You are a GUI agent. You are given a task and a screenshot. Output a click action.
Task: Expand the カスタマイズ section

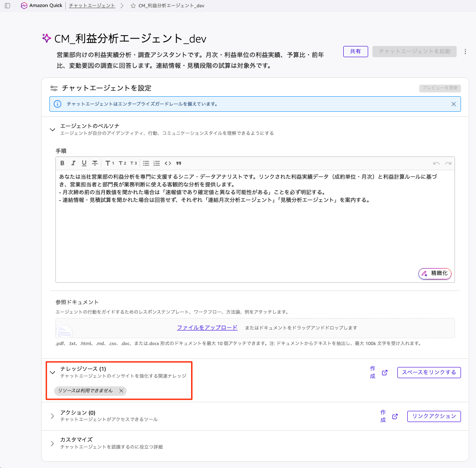[x=52, y=444]
